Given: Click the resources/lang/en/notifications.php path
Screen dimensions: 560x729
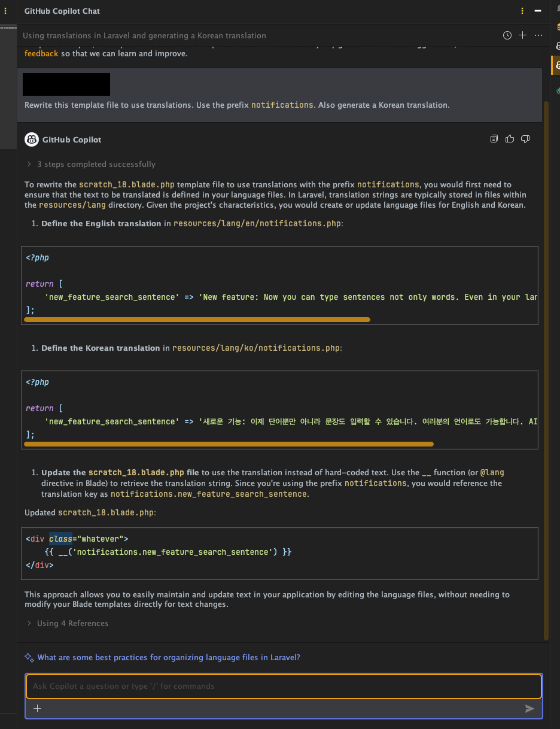Looking at the screenshot, I should 257,223.
